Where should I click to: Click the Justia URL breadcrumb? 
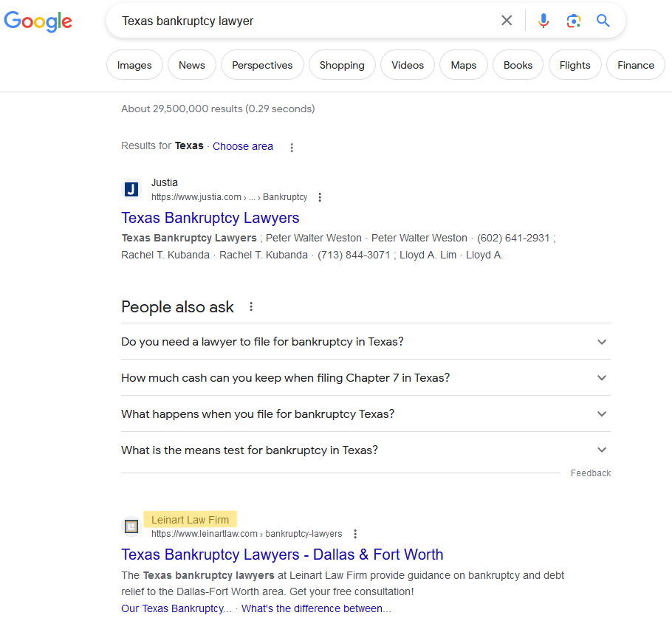(x=229, y=197)
